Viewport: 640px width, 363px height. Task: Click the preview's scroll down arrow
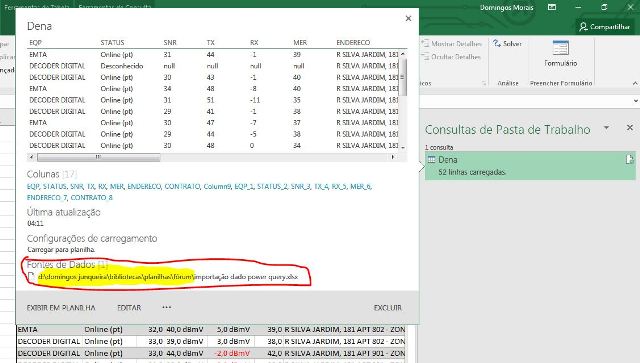[x=403, y=147]
